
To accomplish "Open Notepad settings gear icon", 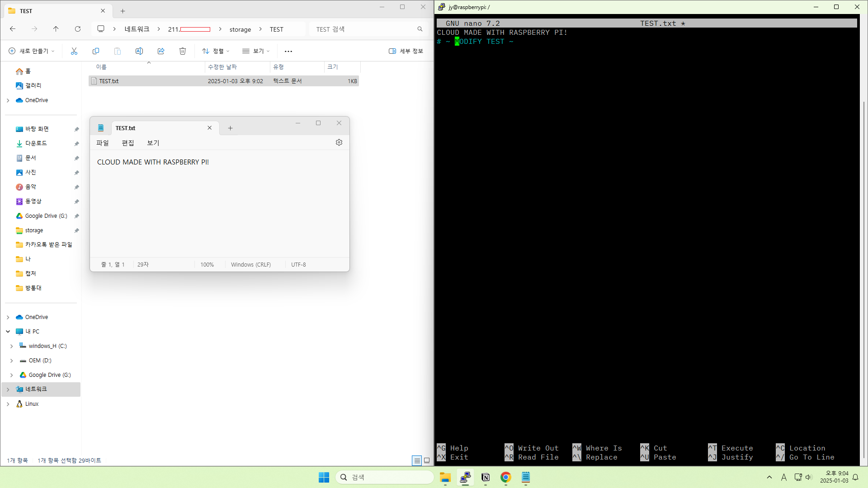I will 339,142.
